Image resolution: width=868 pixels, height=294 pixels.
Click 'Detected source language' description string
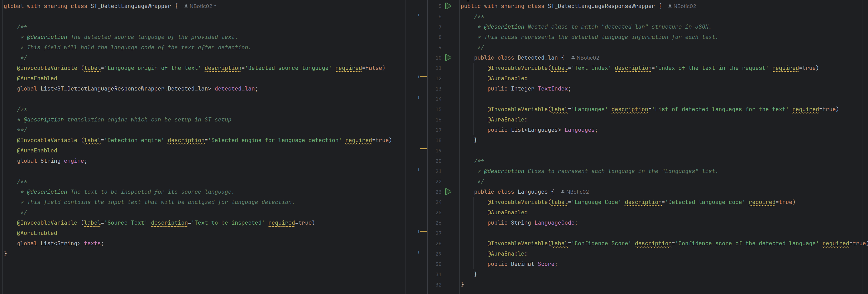pos(289,68)
